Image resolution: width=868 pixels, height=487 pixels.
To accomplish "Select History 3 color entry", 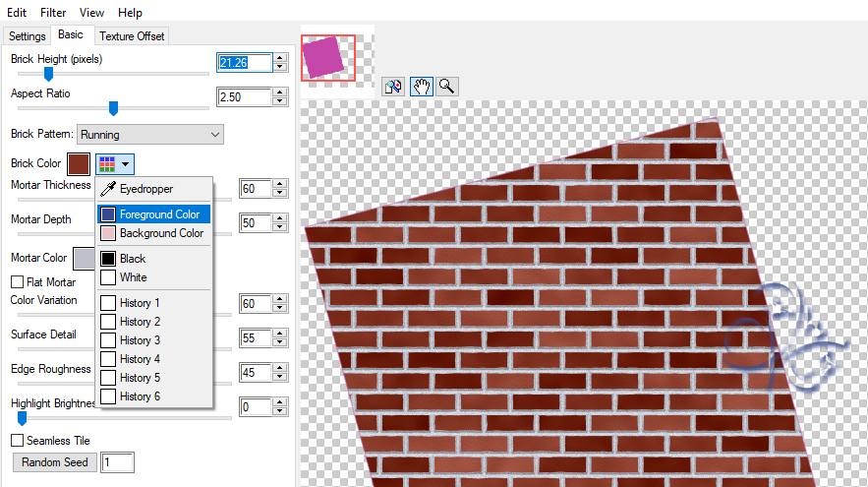I will click(x=154, y=340).
